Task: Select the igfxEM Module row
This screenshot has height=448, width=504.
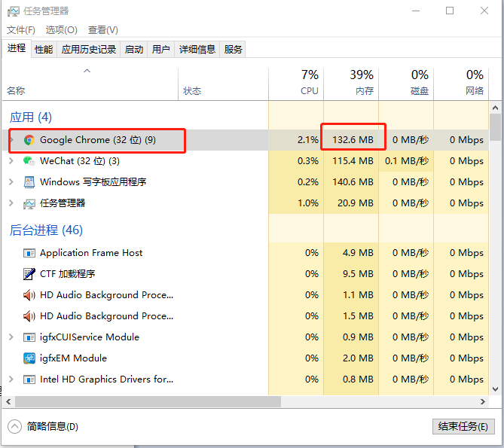Action: pyautogui.click(x=246, y=358)
